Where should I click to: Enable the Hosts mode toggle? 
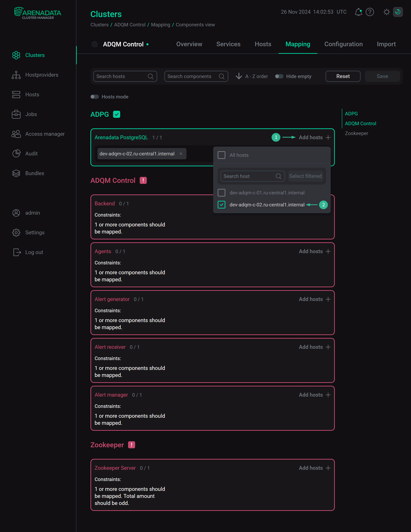(x=95, y=97)
